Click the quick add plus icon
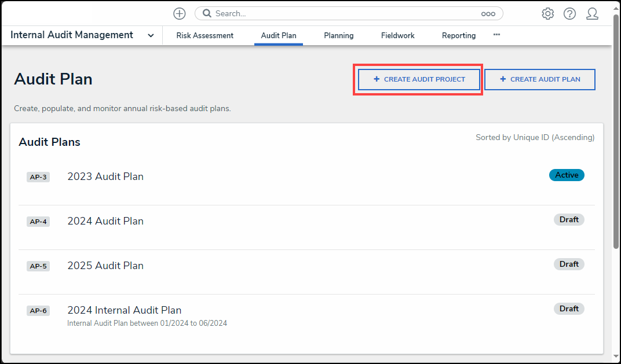 [x=180, y=14]
